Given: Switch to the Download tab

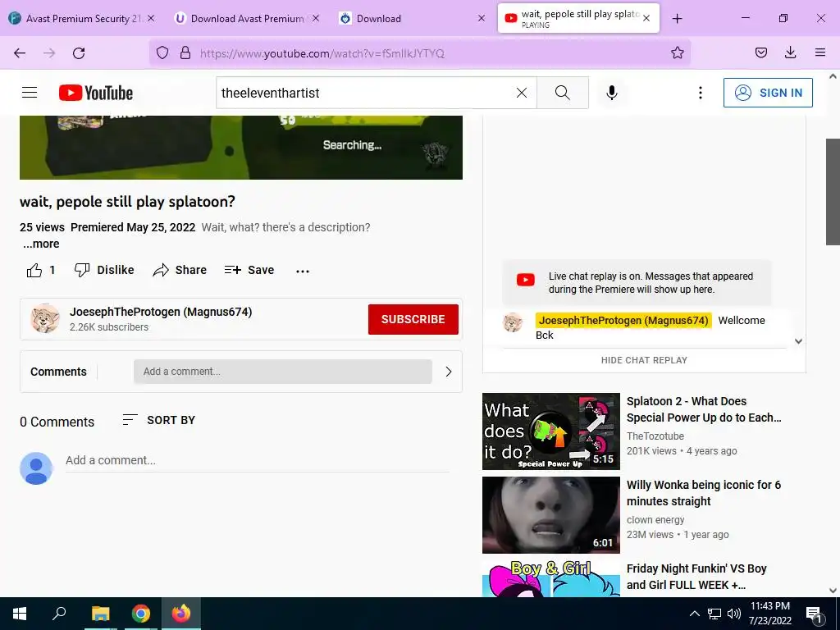Looking at the screenshot, I should click(x=410, y=19).
